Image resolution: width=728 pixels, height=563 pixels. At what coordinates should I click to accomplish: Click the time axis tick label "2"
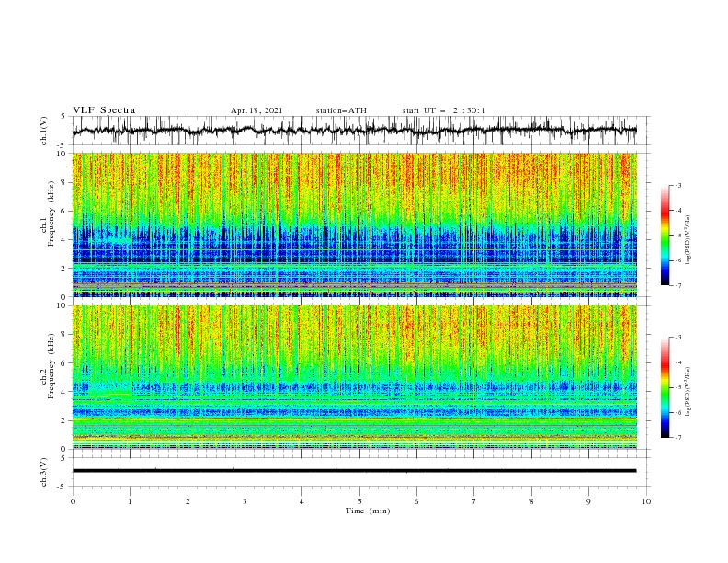tap(188, 501)
